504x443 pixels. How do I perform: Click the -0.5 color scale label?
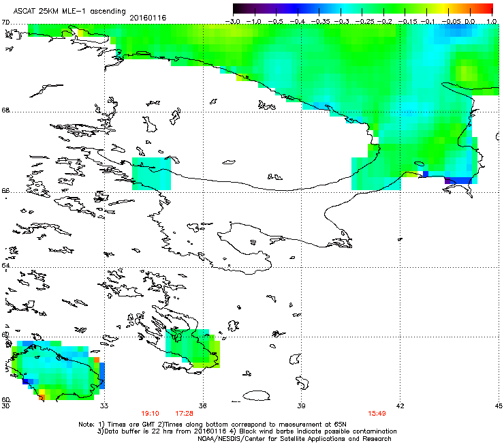(x=276, y=22)
